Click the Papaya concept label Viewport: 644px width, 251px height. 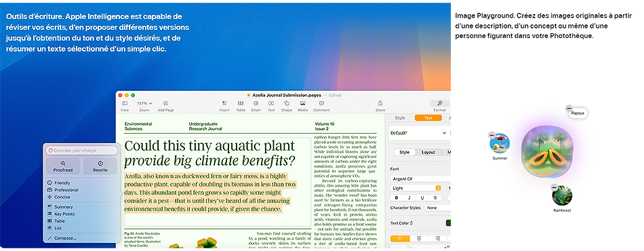(578, 113)
